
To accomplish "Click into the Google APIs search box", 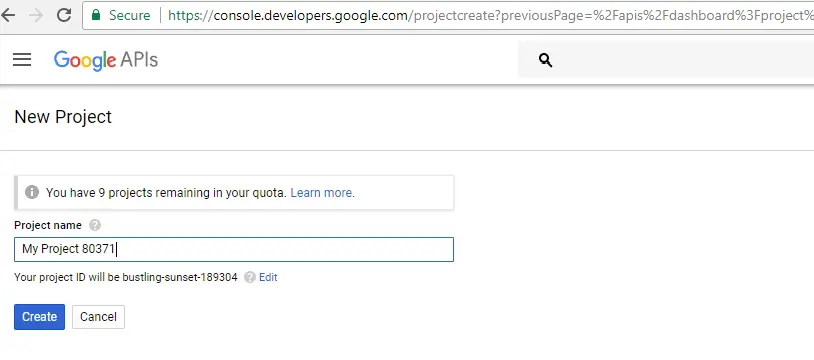I will 675,60.
